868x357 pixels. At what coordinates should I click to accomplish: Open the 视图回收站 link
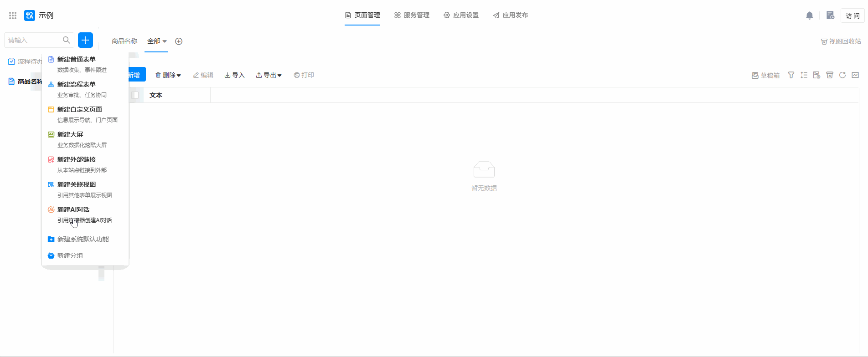click(x=841, y=41)
